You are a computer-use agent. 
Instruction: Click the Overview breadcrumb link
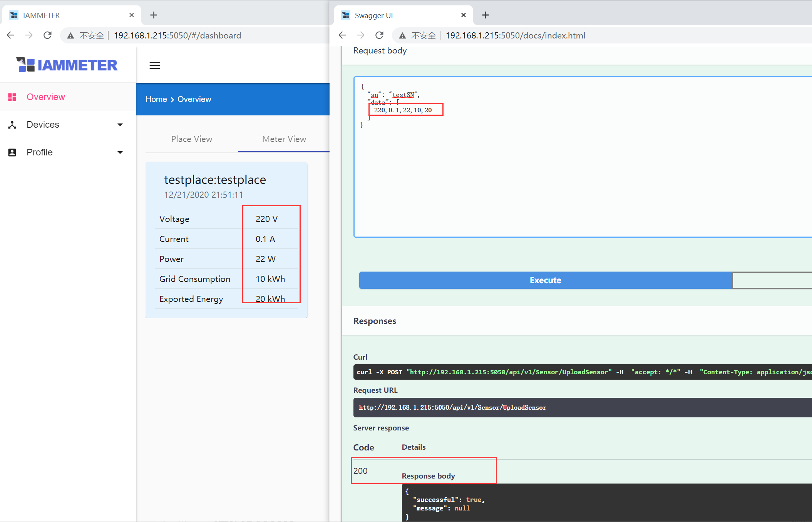194,99
